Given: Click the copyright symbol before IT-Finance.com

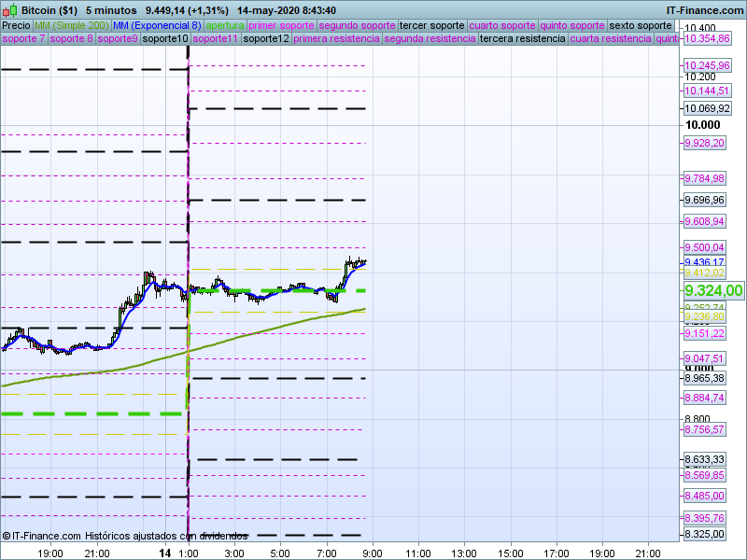Looking at the screenshot, I should pos(7,536).
